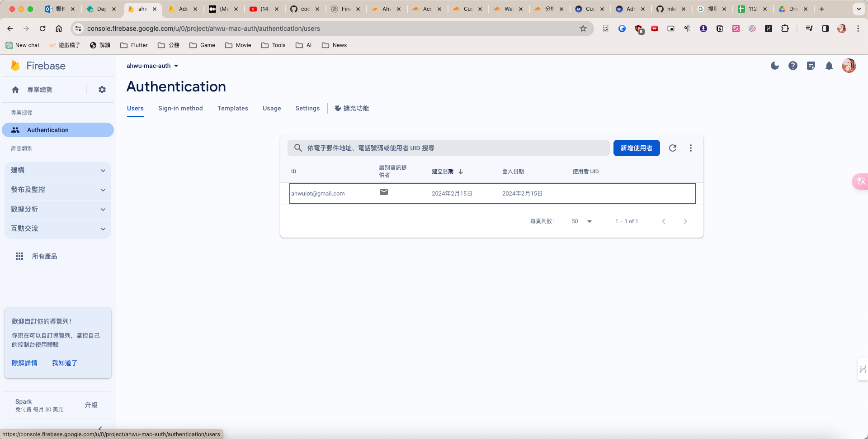Open the help question mark icon
This screenshot has height=439, width=868.
(x=793, y=66)
